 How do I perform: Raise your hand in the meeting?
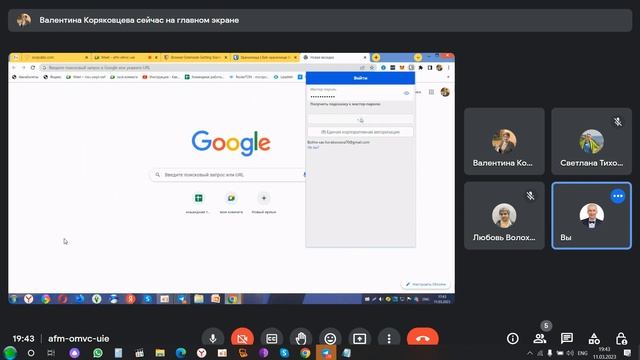click(301, 338)
